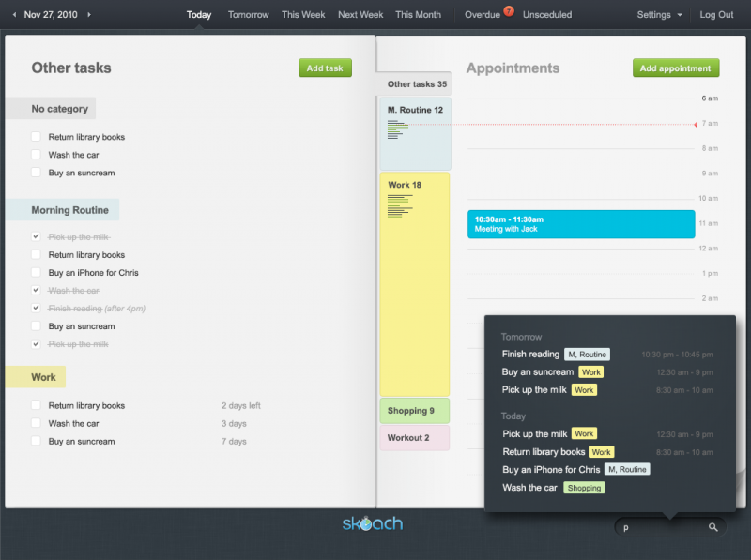Open the Meeting with Jack appointment
This screenshot has height=560, width=751.
coord(581,224)
